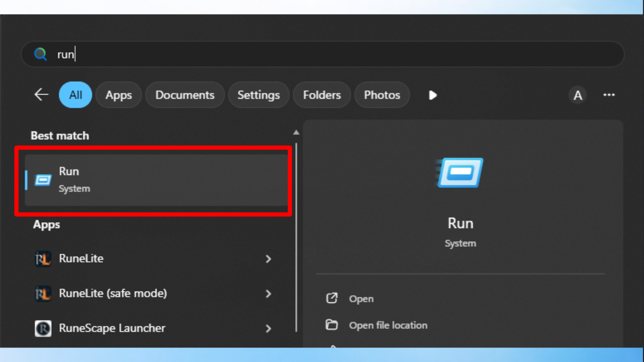Switch to the Documents filter tab
644x362 pixels.
pyautogui.click(x=185, y=95)
